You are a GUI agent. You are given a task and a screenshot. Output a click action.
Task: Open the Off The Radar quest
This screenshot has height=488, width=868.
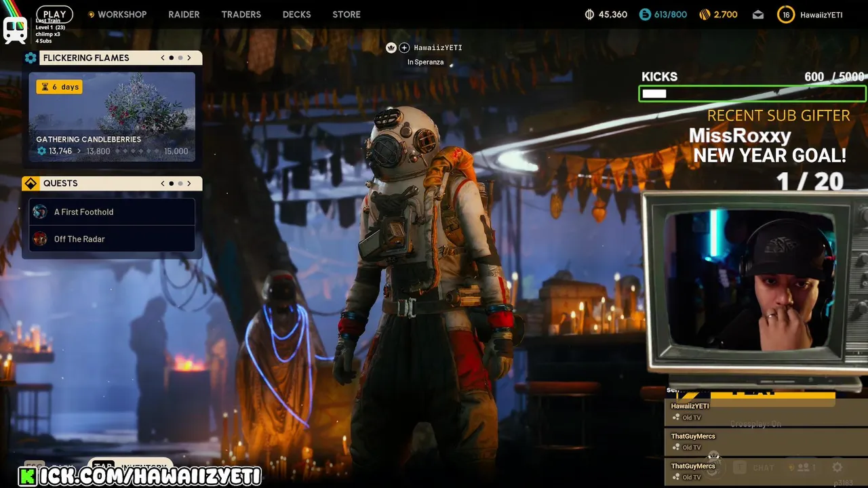pyautogui.click(x=112, y=239)
